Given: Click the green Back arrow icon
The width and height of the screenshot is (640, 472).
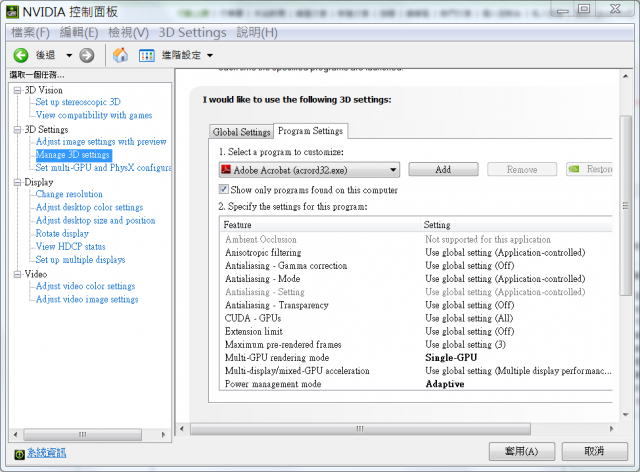Looking at the screenshot, I should 20,55.
